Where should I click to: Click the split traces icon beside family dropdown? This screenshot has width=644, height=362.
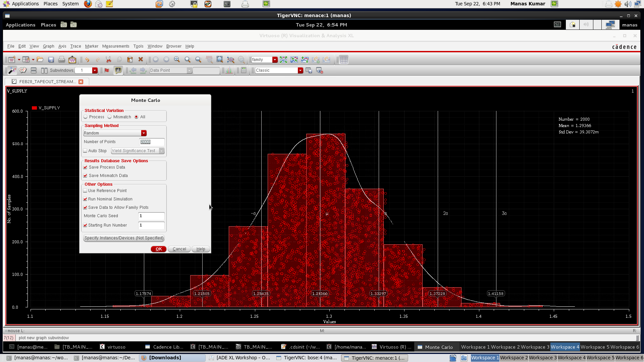[283, 60]
